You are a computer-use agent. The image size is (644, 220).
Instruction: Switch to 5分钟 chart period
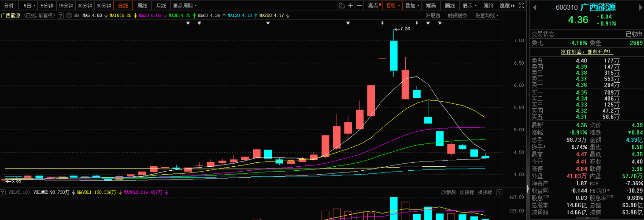[x=47, y=6]
